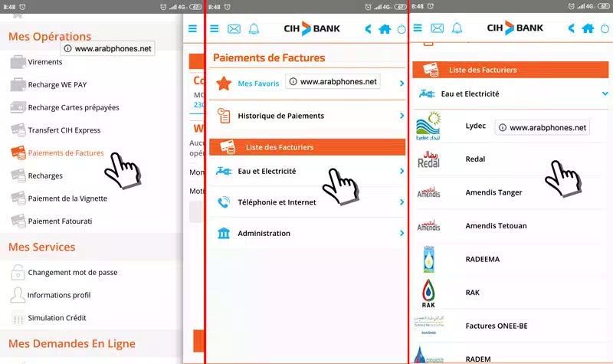Viewport: 613px width, 364px height.
Task: Tap the RADEEMA logo thumbnail
Action: (x=429, y=259)
